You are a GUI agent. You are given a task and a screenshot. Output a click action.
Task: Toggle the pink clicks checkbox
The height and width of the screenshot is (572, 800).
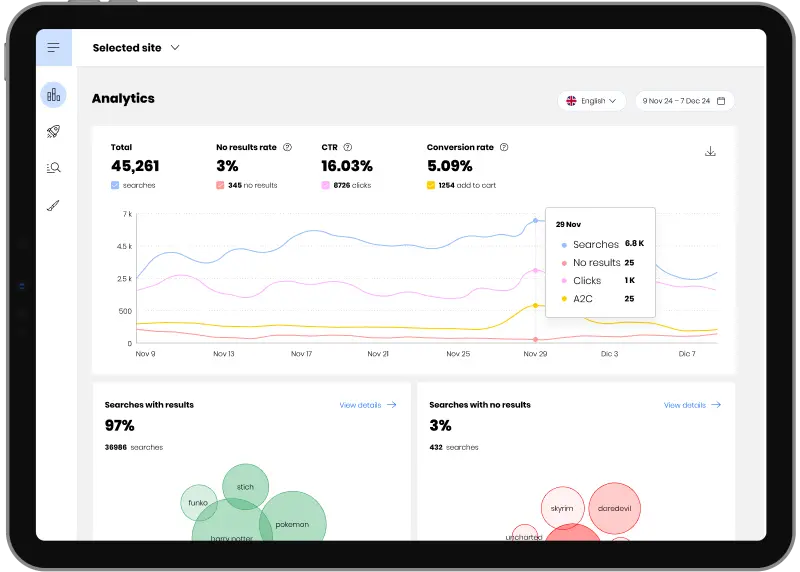[326, 185]
